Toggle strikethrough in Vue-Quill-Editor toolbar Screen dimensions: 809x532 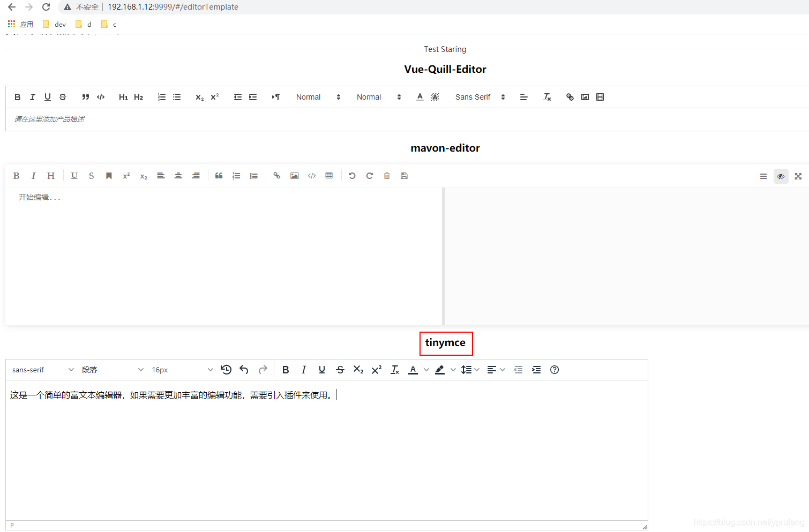click(63, 97)
